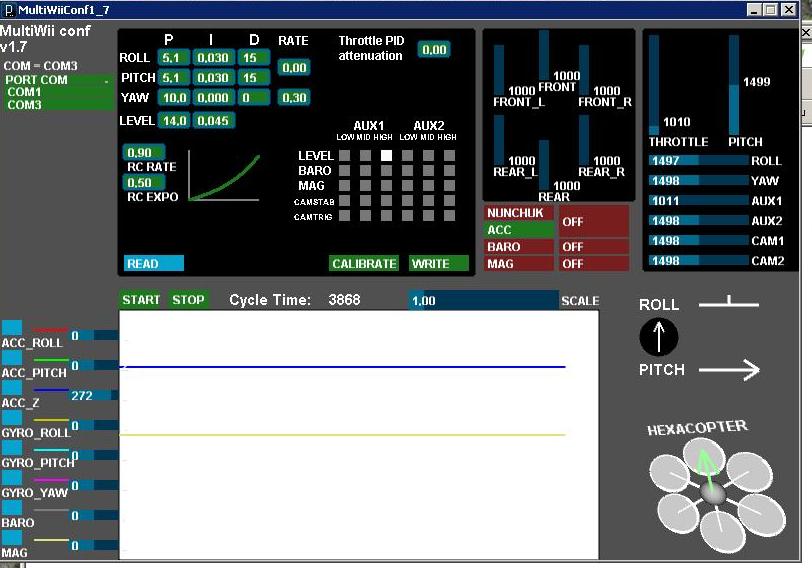Viewport: 812px width, 568px height.
Task: Edit ROLL I value 0.030
Action: point(213,57)
